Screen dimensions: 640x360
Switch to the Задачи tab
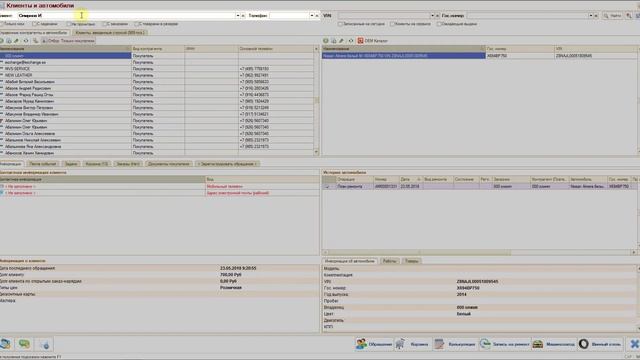tap(71, 164)
